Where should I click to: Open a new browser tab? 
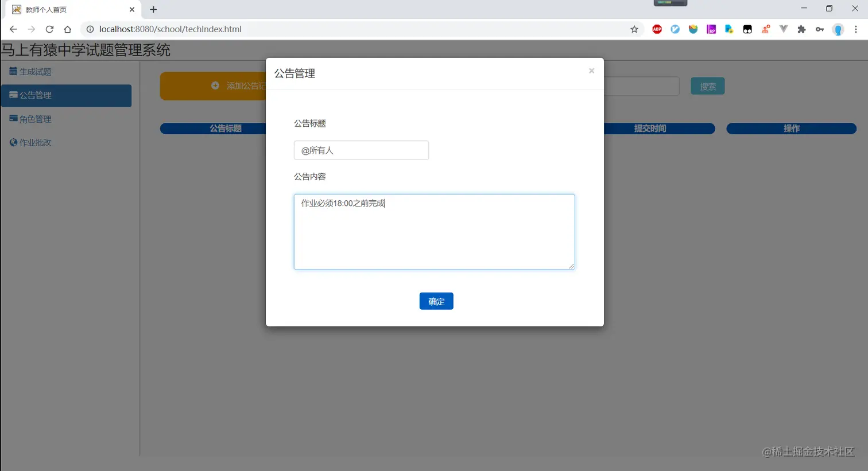[153, 10]
